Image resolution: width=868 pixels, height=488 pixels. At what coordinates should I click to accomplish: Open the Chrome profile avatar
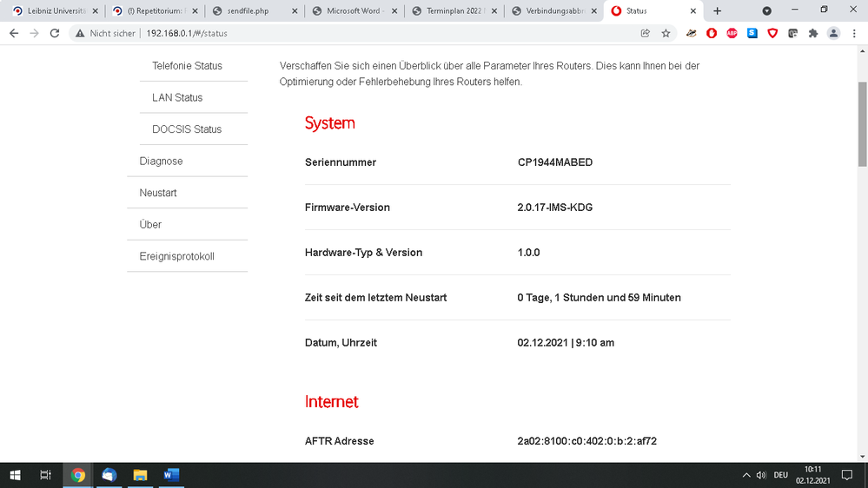click(833, 33)
